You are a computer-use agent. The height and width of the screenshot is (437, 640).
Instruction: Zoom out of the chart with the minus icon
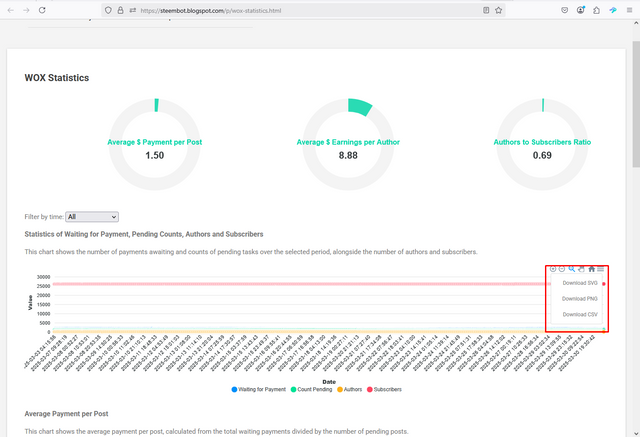(x=562, y=269)
